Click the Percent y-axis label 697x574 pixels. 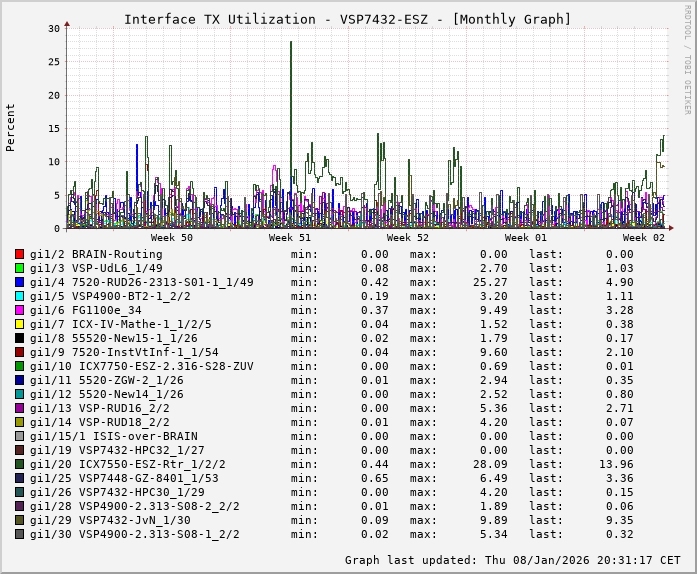click(11, 128)
